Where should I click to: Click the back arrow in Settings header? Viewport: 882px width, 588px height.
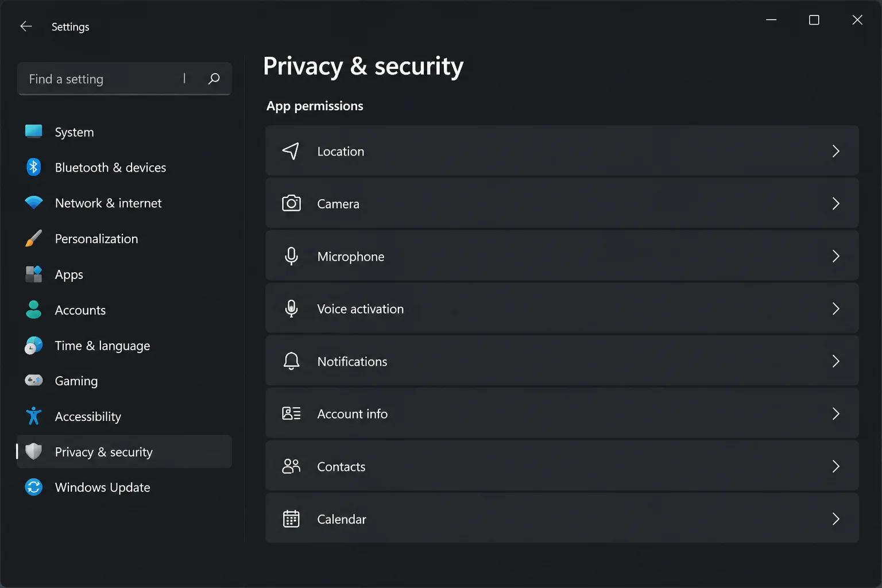(x=26, y=26)
